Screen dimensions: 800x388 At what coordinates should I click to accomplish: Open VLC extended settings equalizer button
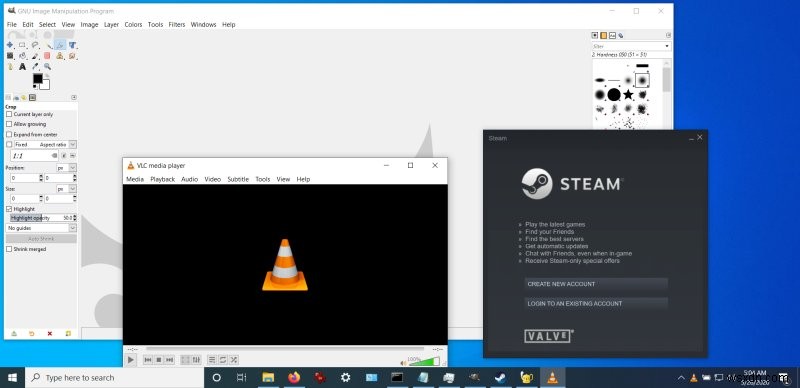tap(196, 360)
